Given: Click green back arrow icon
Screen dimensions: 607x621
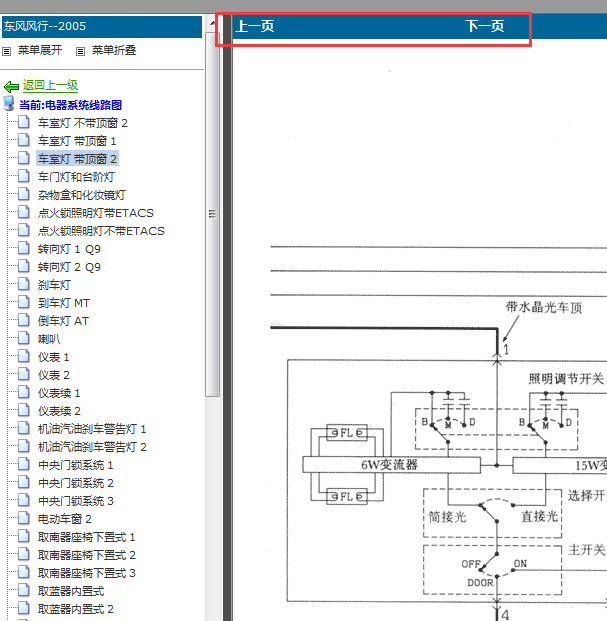Looking at the screenshot, I should point(11,86).
